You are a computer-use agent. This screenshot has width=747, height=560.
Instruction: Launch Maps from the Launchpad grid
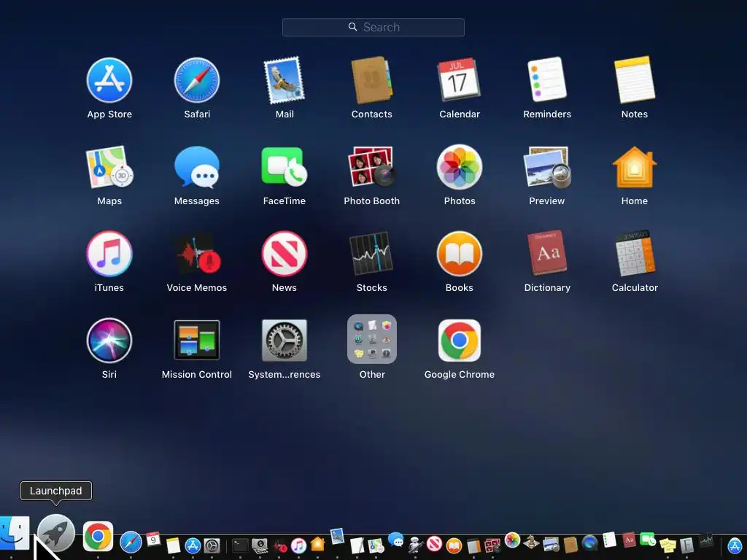109,167
